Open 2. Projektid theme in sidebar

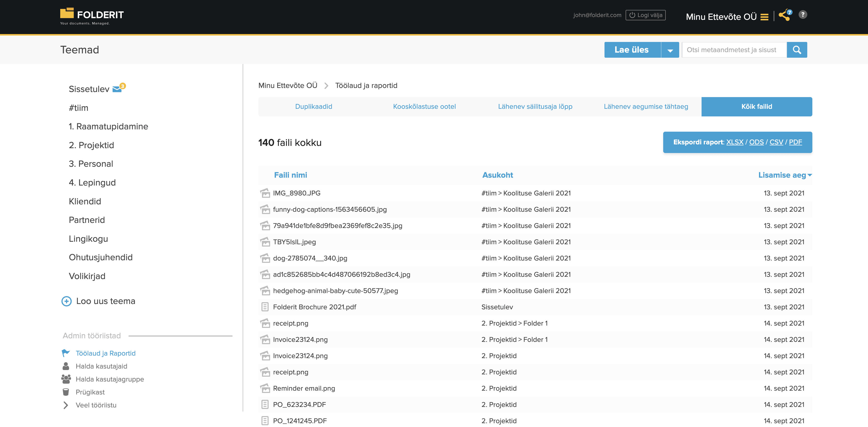(91, 145)
